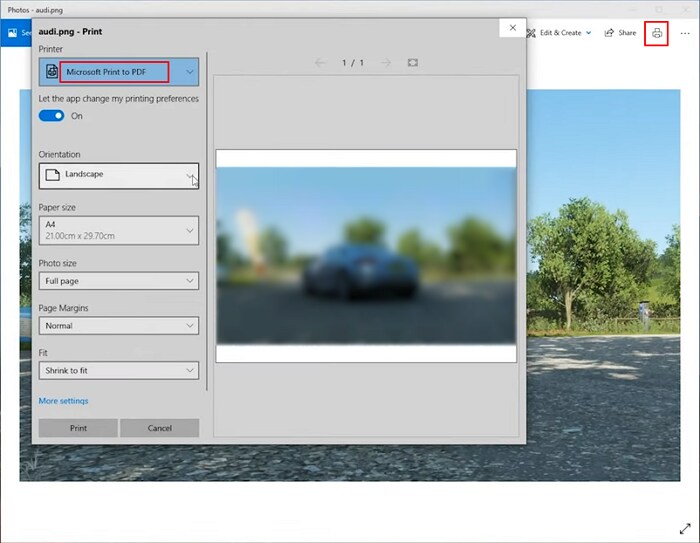Click fullscreen expand arrows icon
Viewport: 700px width, 543px height.
coord(685,529)
